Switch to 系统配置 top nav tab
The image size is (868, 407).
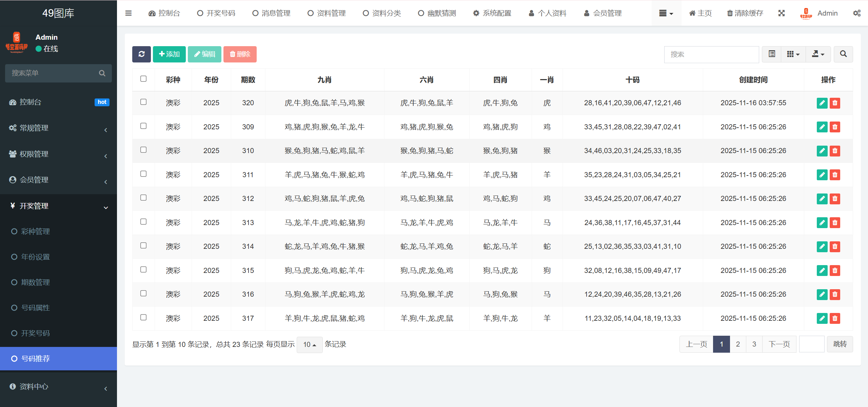pos(492,13)
